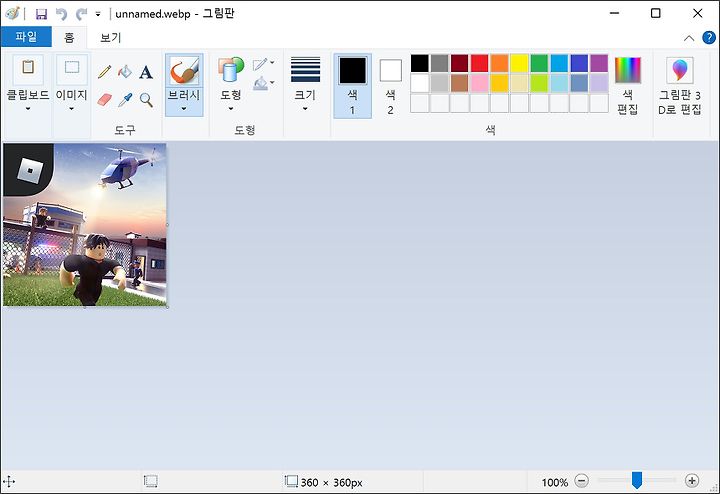Image resolution: width=720 pixels, height=494 pixels.
Task: Select the Magnifier tool
Action: (x=146, y=100)
